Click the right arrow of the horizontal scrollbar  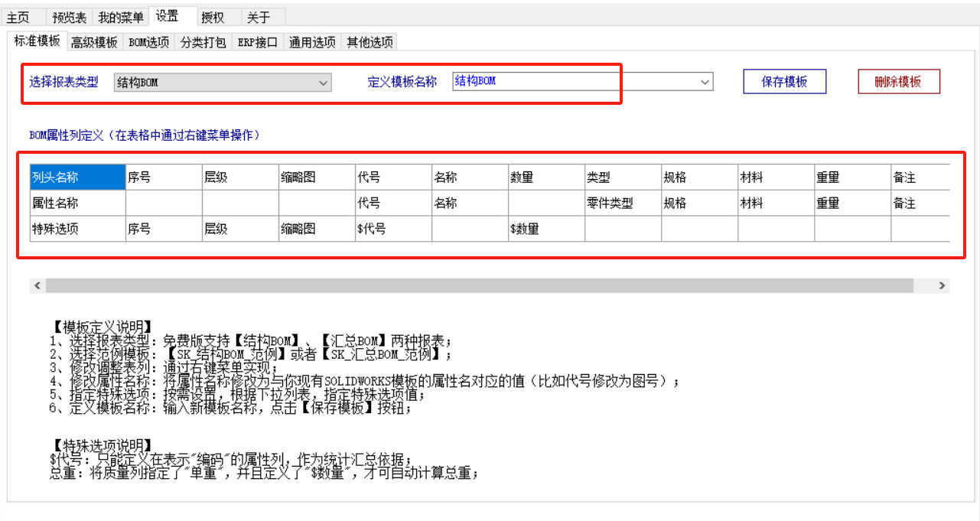click(x=941, y=285)
